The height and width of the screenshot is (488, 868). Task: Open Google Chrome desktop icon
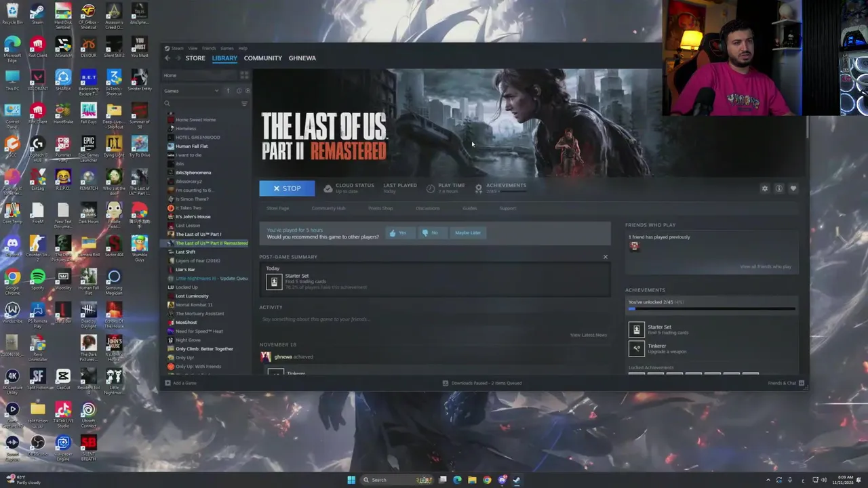pos(12,281)
